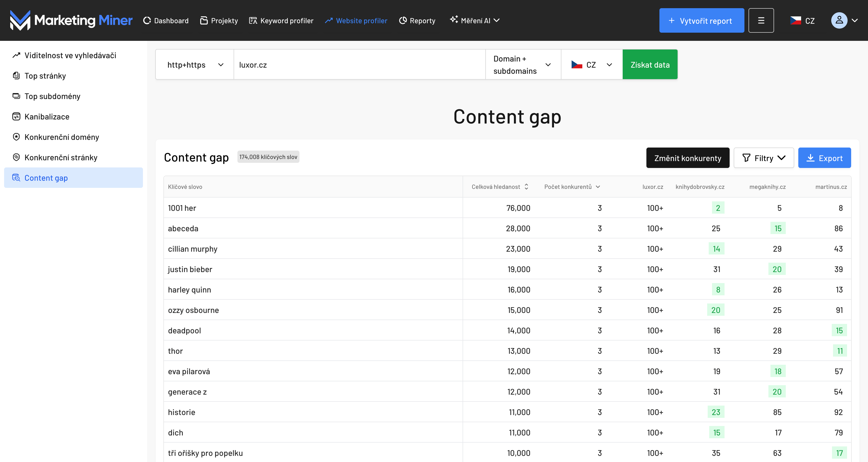
Task: Click the Top stránky pages icon
Action: click(x=16, y=76)
